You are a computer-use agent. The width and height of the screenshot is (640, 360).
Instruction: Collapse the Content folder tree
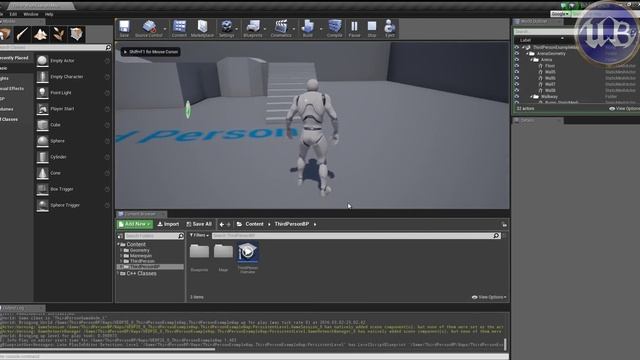pos(119,244)
